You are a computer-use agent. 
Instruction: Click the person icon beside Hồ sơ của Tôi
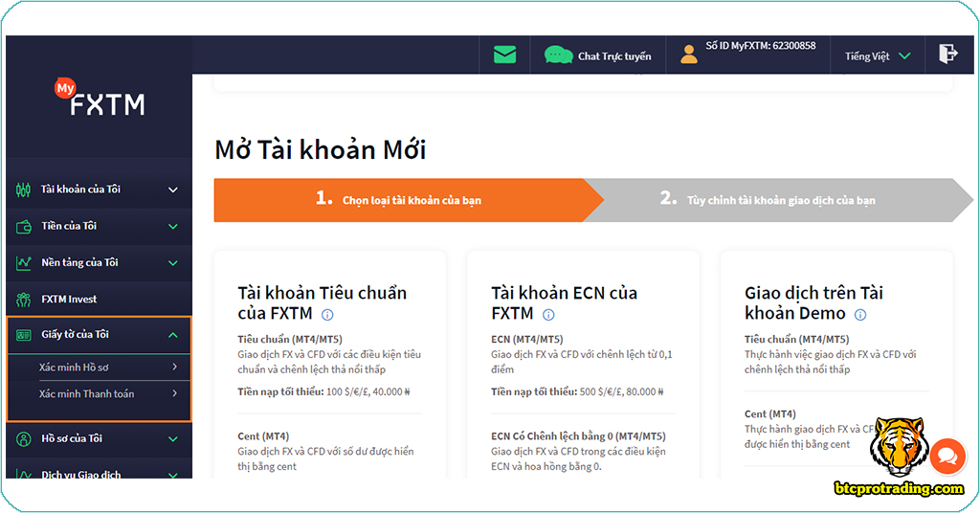point(24,439)
